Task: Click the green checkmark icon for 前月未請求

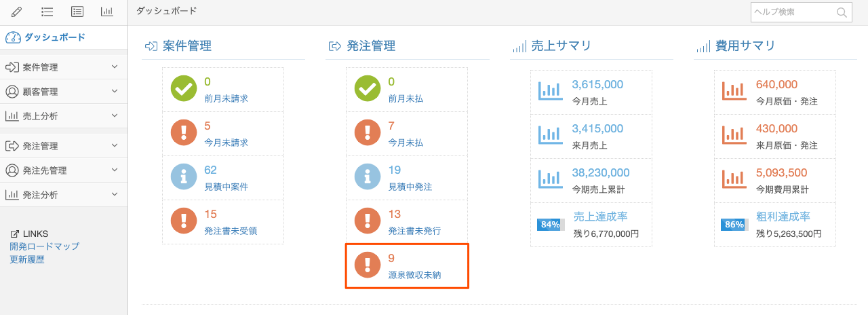Action: 183,88
